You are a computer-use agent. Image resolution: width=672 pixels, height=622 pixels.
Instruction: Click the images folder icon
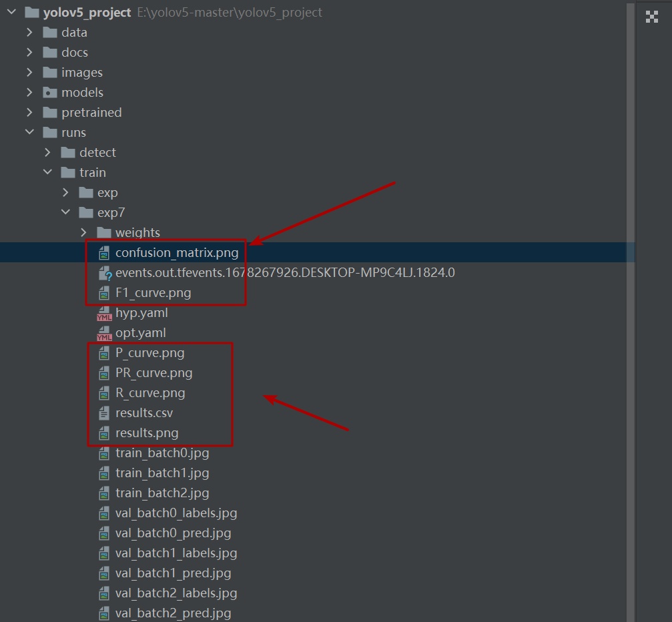(50, 73)
